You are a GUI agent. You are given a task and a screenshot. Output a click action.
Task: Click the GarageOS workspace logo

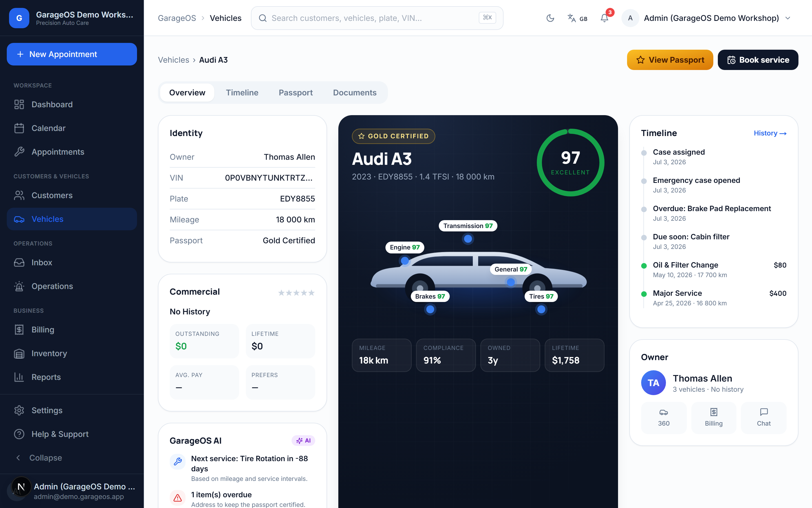coord(19,18)
